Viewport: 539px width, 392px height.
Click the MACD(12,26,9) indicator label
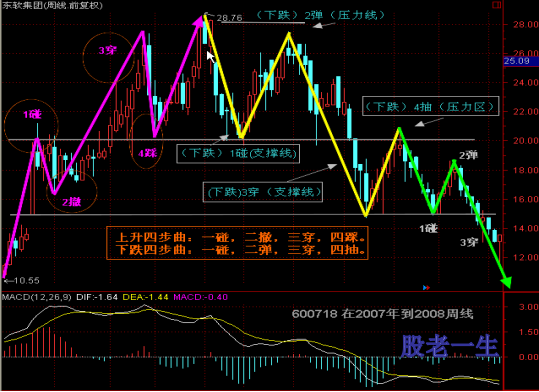37,297
